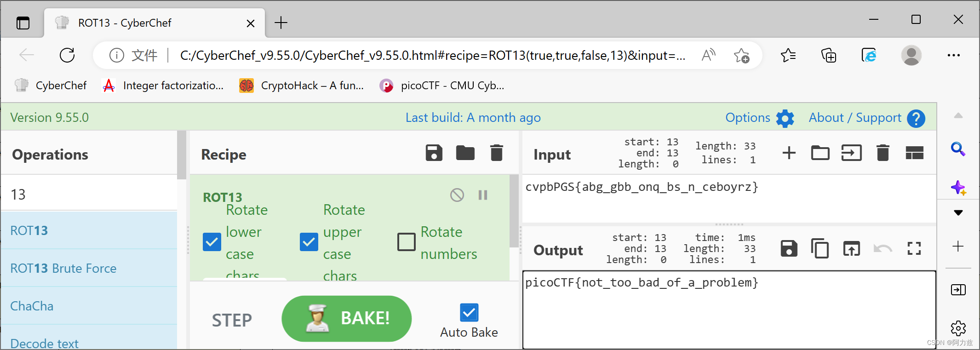Open the Copilot sparkle icon in the sidebar

click(x=958, y=187)
